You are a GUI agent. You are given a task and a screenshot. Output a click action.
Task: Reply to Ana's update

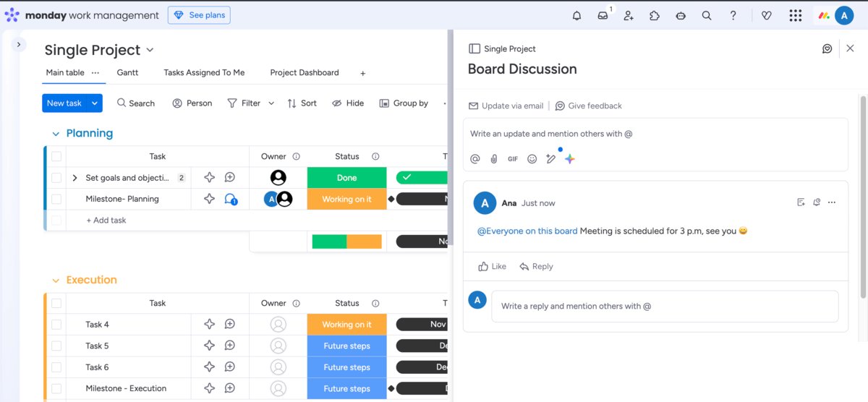pos(536,267)
